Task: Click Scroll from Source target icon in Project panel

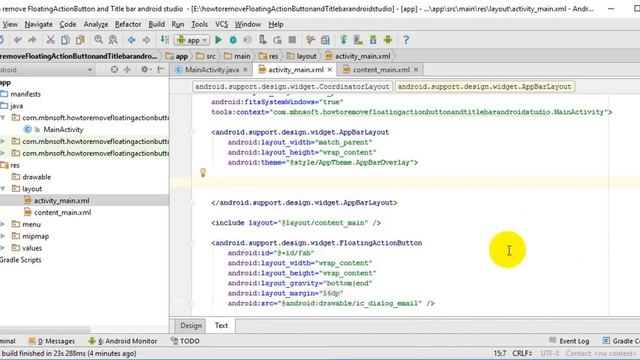Action: tap(114, 70)
